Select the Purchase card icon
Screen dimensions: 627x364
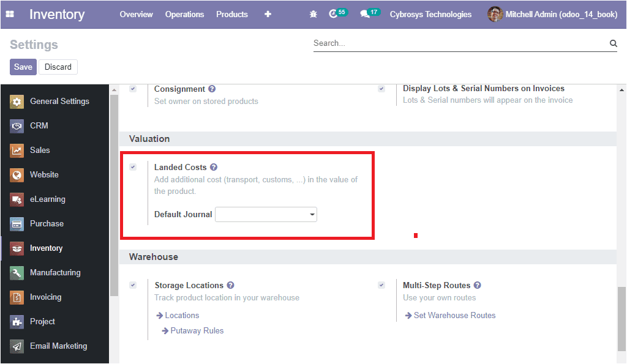(x=17, y=224)
